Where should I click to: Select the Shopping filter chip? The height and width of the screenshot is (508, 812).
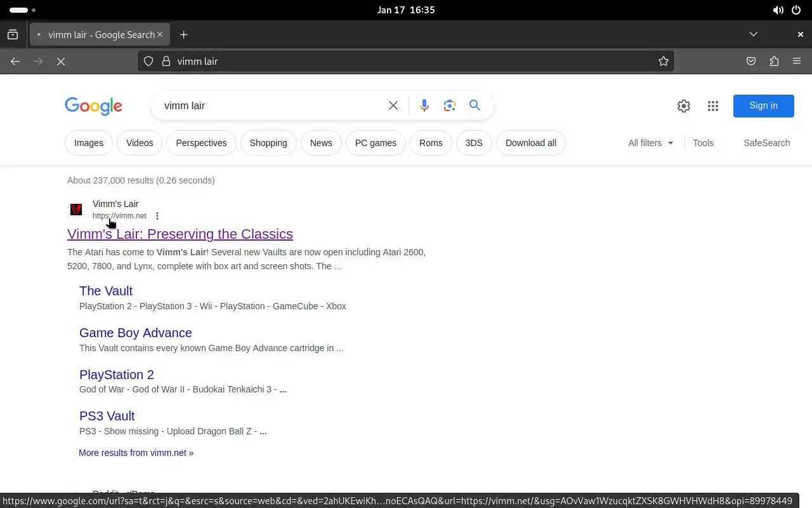point(268,143)
